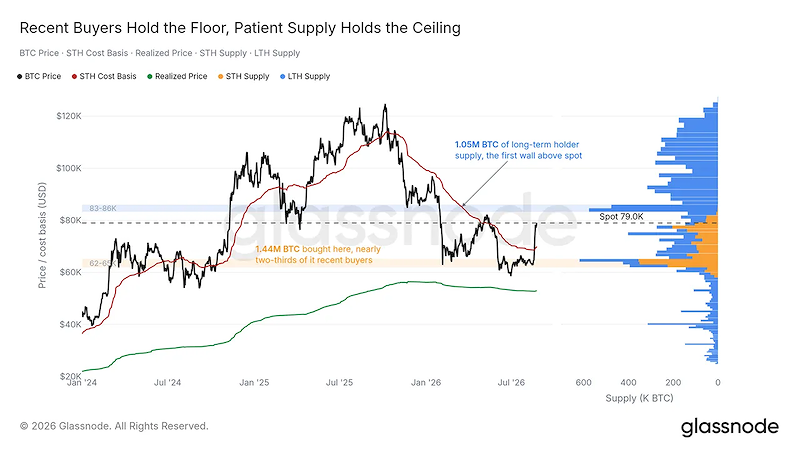
Task: Click the copyright Glassnode notice
Action: pos(114,426)
